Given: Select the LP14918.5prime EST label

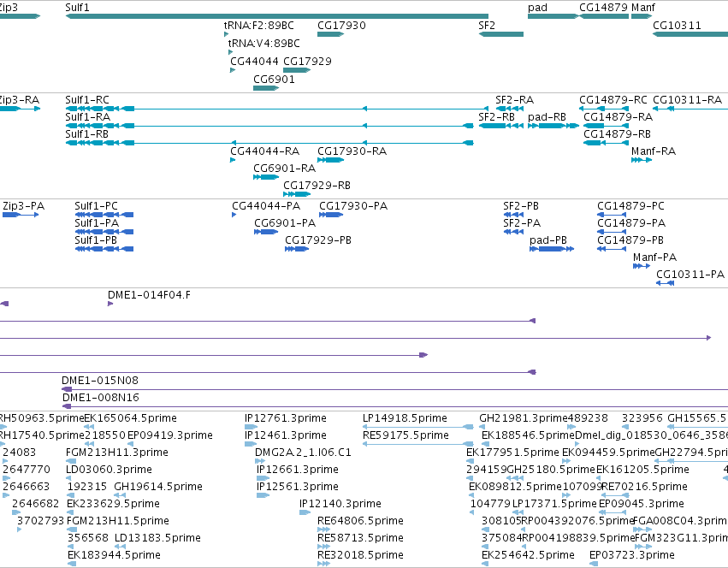Looking at the screenshot, I should 405,418.
